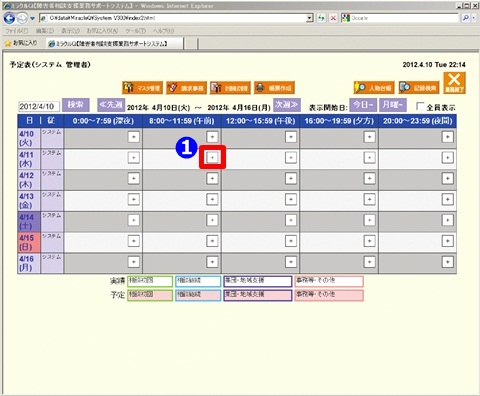
Task: Open the 人物台帳 magnifier icon
Action: click(x=374, y=88)
